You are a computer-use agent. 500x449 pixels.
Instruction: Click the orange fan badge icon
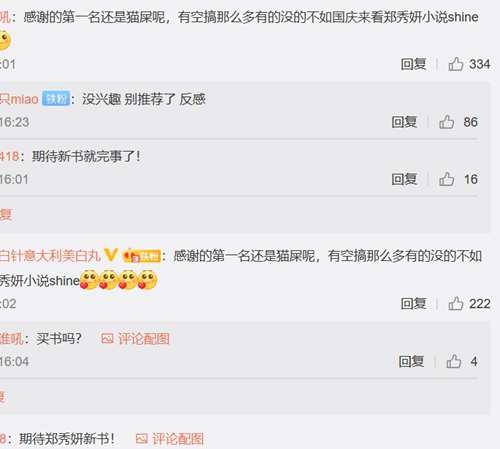click(x=141, y=256)
